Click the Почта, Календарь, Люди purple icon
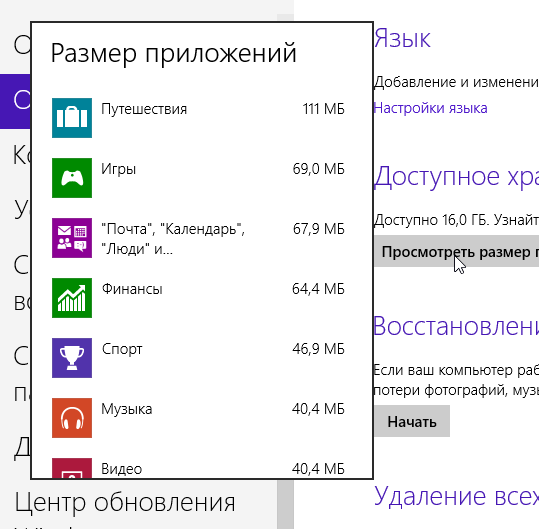Screen dimensions: 539x529 pyautogui.click(x=72, y=238)
